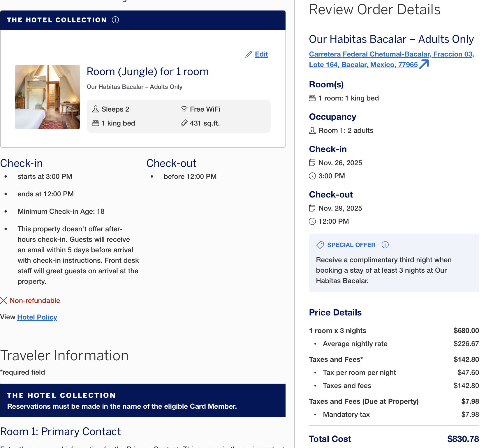Click the info icon beside The Hotel Collection

115,20
